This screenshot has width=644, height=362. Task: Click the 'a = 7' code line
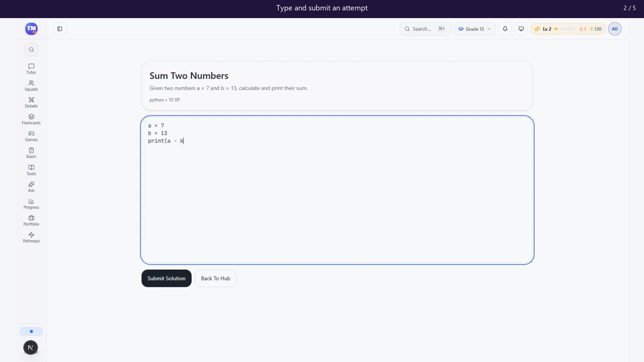156,125
